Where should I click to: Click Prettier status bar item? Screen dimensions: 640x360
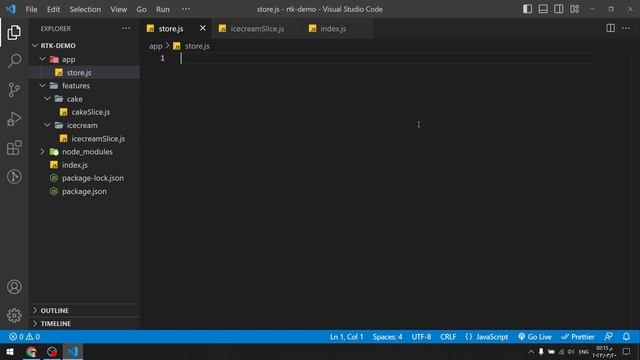(578, 337)
